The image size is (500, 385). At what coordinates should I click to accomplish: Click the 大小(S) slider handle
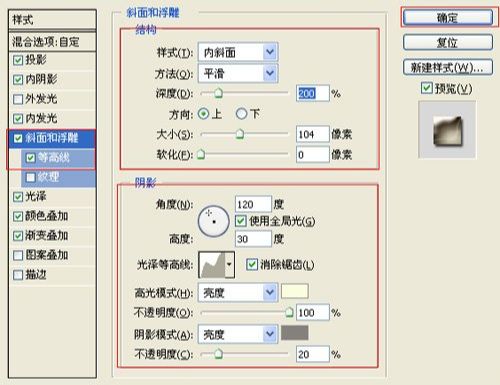click(x=240, y=134)
